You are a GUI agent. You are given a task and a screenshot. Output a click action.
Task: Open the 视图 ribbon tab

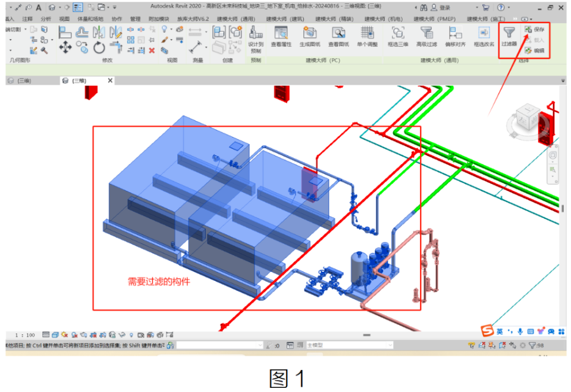click(64, 18)
